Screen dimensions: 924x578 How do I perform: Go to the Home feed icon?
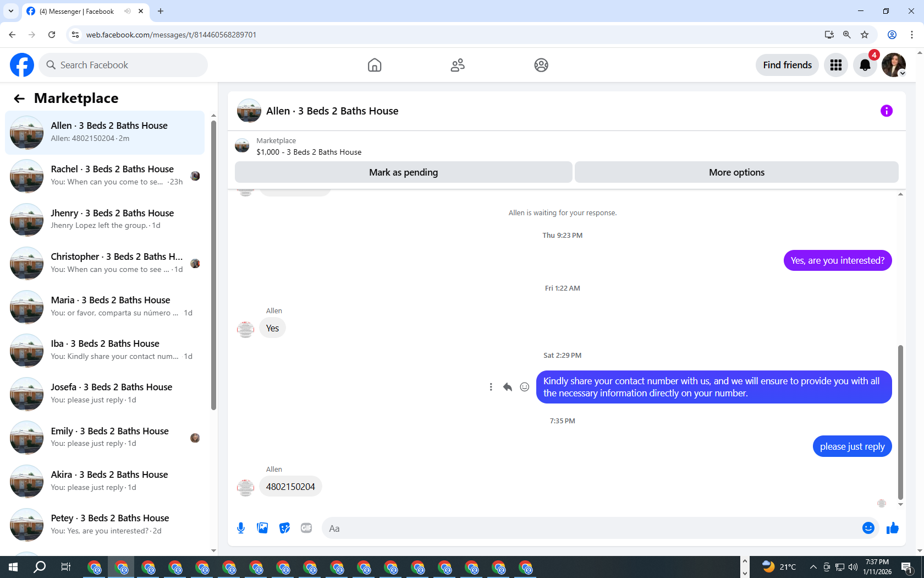(x=375, y=65)
